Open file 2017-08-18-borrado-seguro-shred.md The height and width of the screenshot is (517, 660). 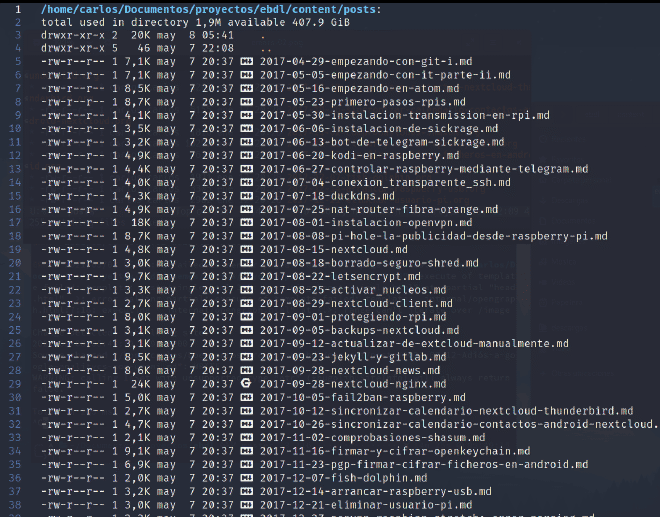(x=369, y=263)
